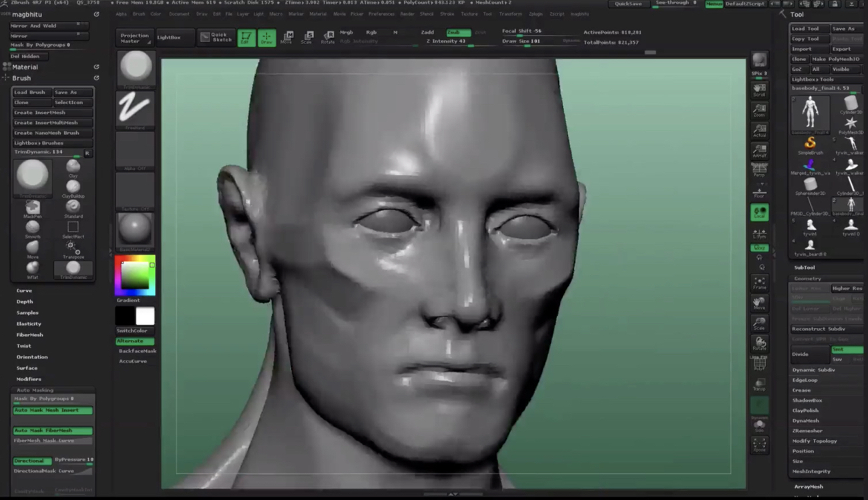The height and width of the screenshot is (500, 868).
Task: Select the Sphereinder3D tool icon
Action: point(810,186)
